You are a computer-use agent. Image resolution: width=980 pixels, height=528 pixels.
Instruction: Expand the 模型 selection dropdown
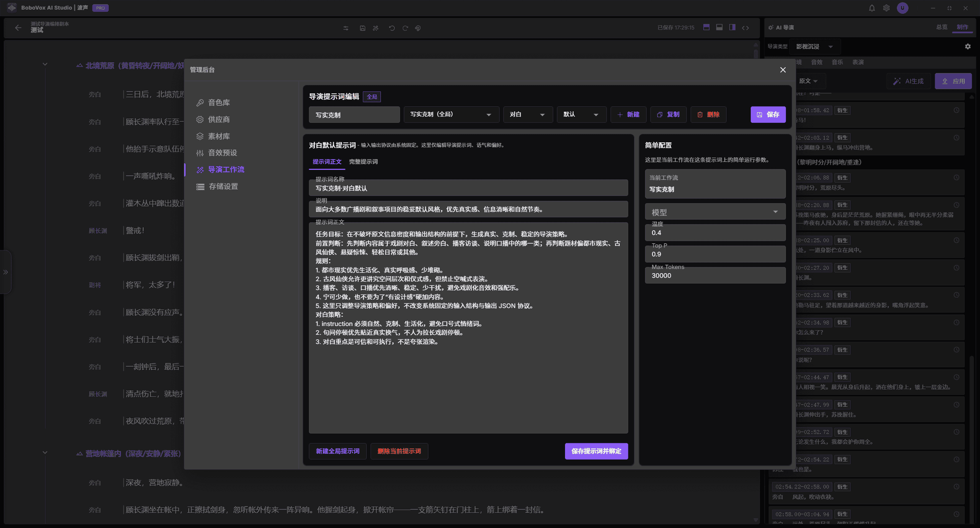(x=715, y=212)
